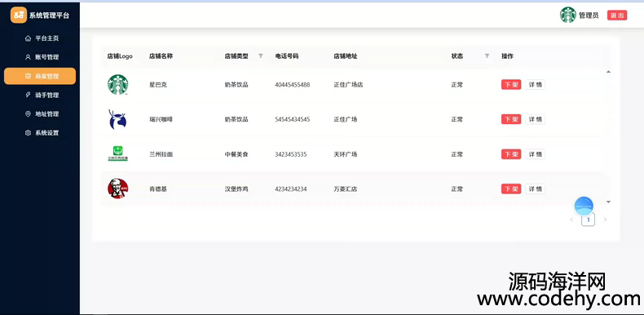Click 下架 for the 星巴克 store
The width and height of the screenshot is (644, 315).
point(511,85)
